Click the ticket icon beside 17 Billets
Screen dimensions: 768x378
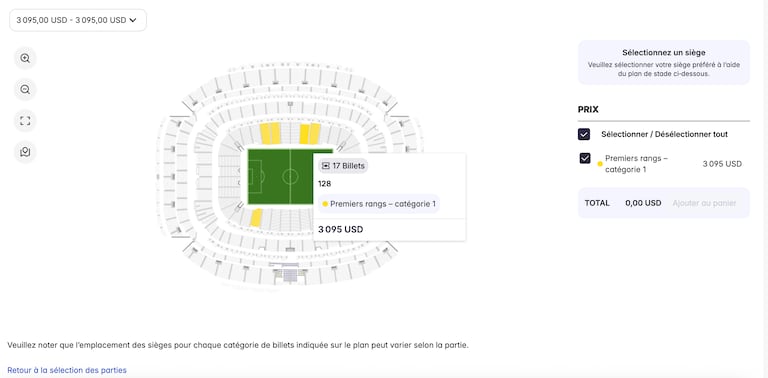(326, 166)
